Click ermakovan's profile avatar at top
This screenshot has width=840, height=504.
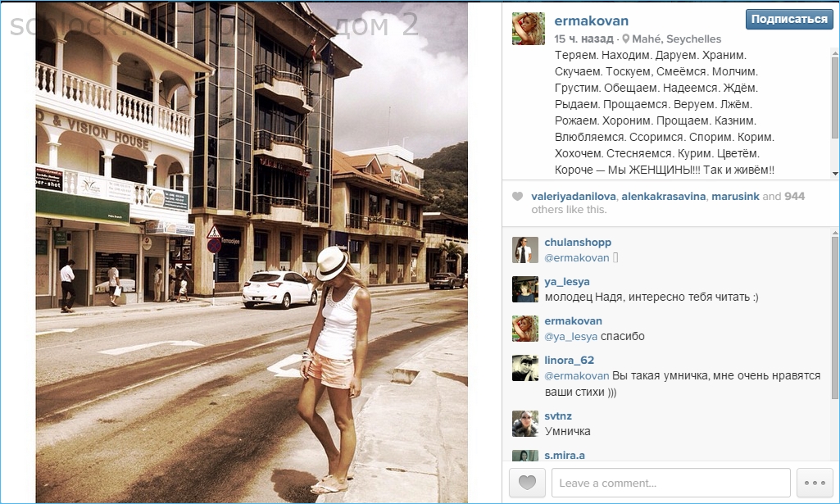click(x=529, y=29)
